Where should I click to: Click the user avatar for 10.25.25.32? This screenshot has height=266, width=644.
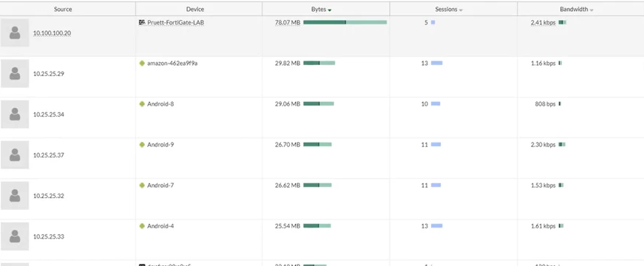tap(15, 195)
